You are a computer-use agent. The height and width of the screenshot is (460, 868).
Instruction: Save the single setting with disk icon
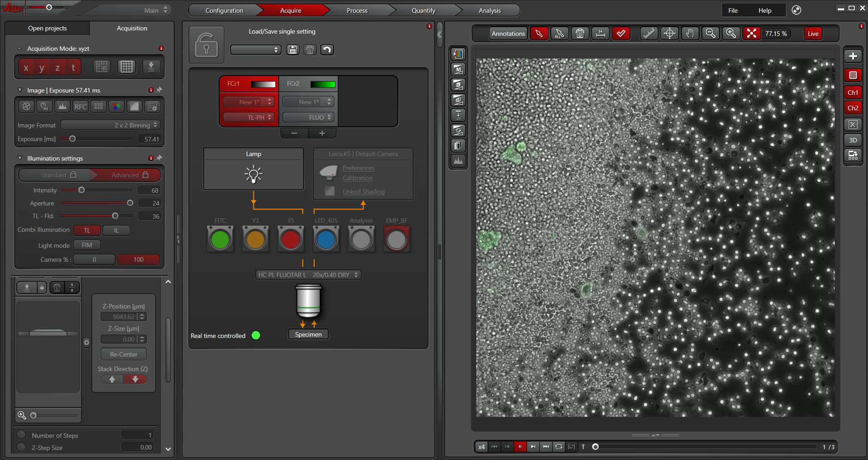coord(293,50)
